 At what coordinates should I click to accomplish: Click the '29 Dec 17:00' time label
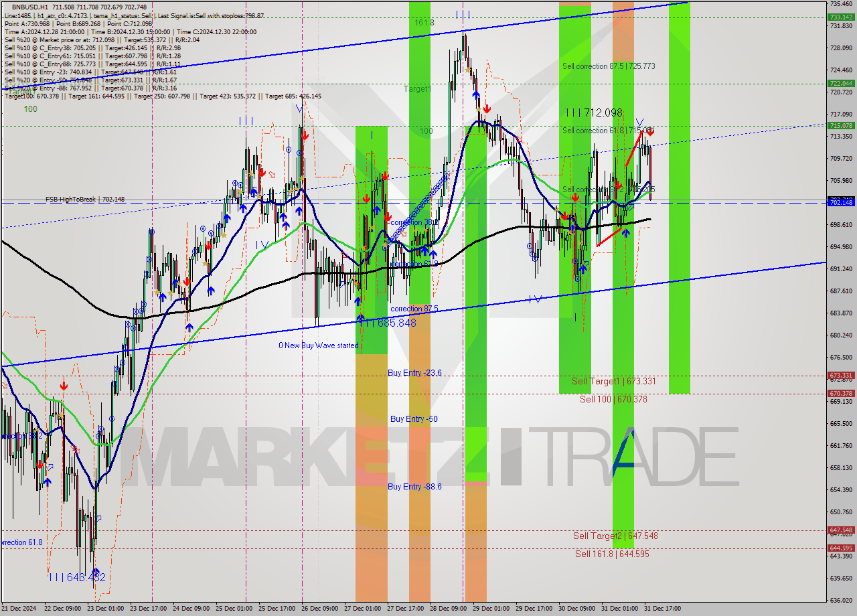534,609
